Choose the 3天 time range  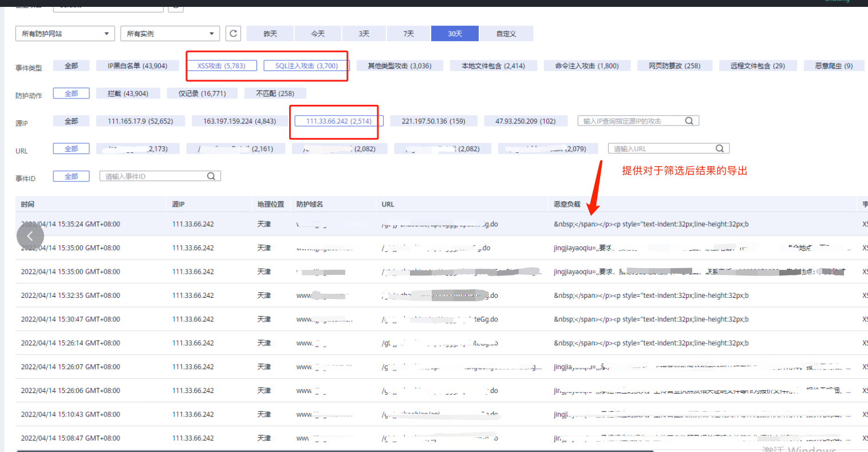(x=364, y=34)
